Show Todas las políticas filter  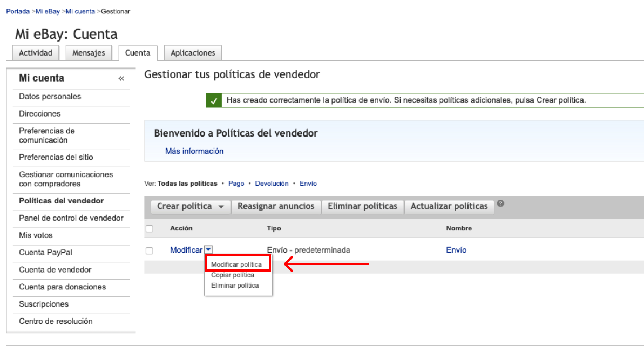(x=187, y=184)
